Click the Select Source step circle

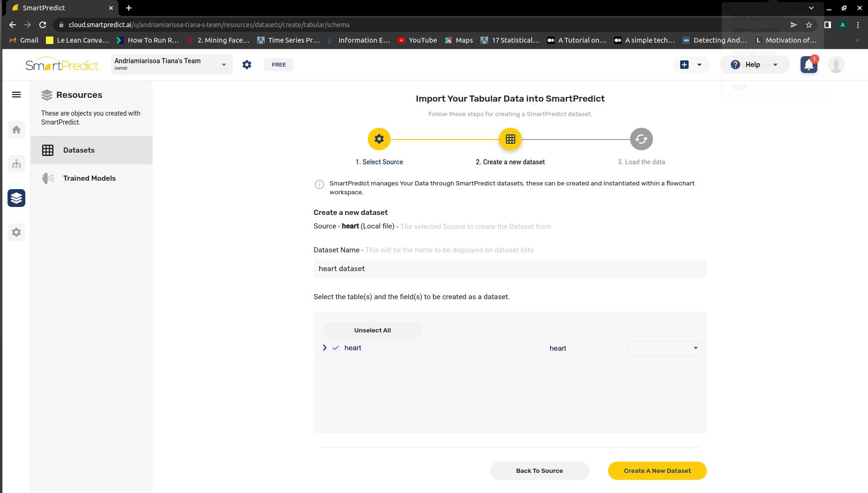pyautogui.click(x=379, y=139)
